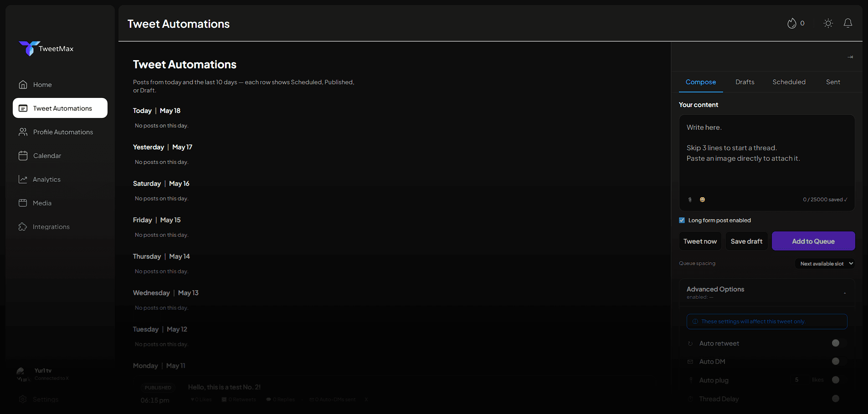The width and height of the screenshot is (868, 414).
Task: Switch to the Sent tab
Action: pos(833,82)
